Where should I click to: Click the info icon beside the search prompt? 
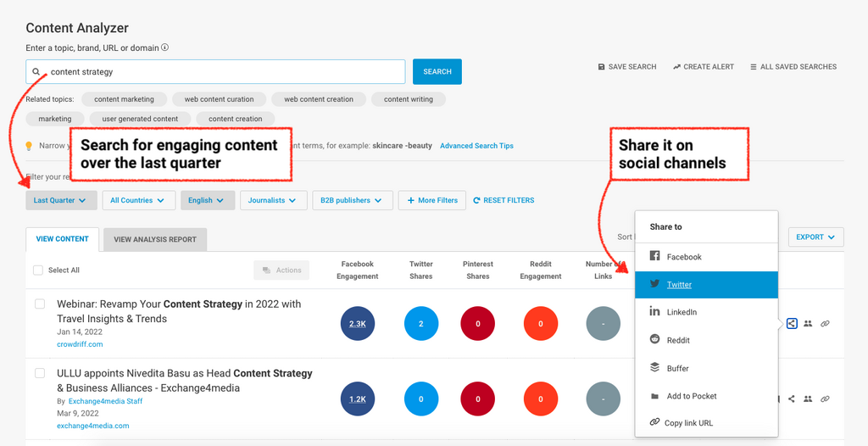[164, 47]
